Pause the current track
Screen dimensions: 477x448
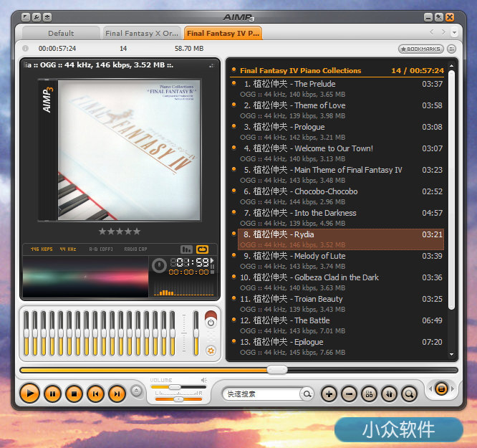52,394
